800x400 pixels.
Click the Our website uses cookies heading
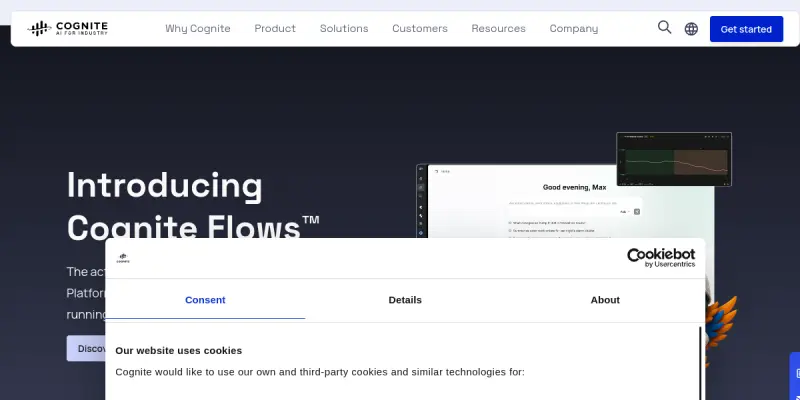pos(179,351)
